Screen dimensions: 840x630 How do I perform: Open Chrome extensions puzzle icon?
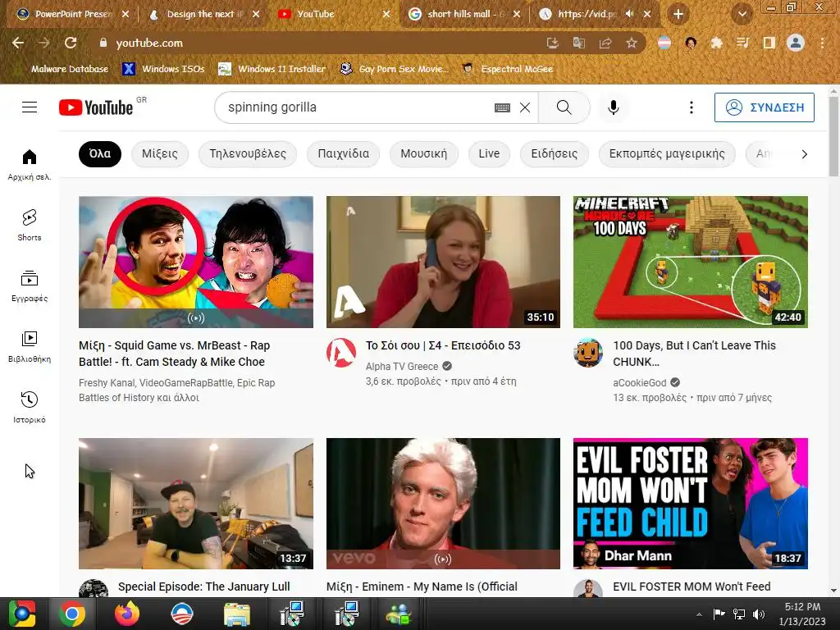[716, 43]
